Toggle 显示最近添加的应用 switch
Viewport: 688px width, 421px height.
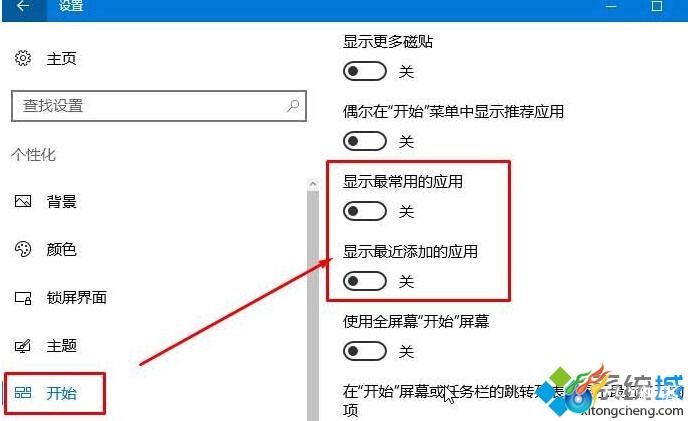coord(365,281)
